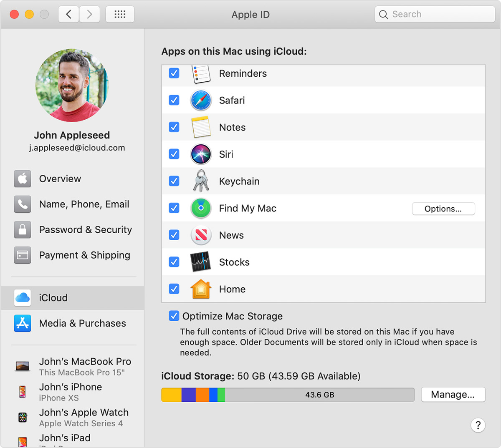Screen dimensions: 501x448
Task: Toggle the Notes iCloud checkbox
Action: (174, 127)
